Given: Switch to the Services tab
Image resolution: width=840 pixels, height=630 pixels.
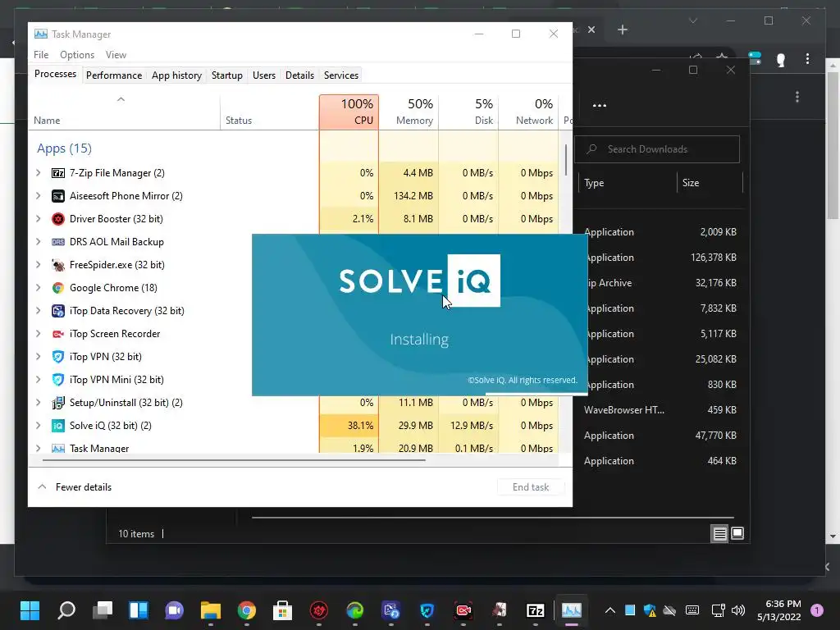Looking at the screenshot, I should (x=341, y=75).
